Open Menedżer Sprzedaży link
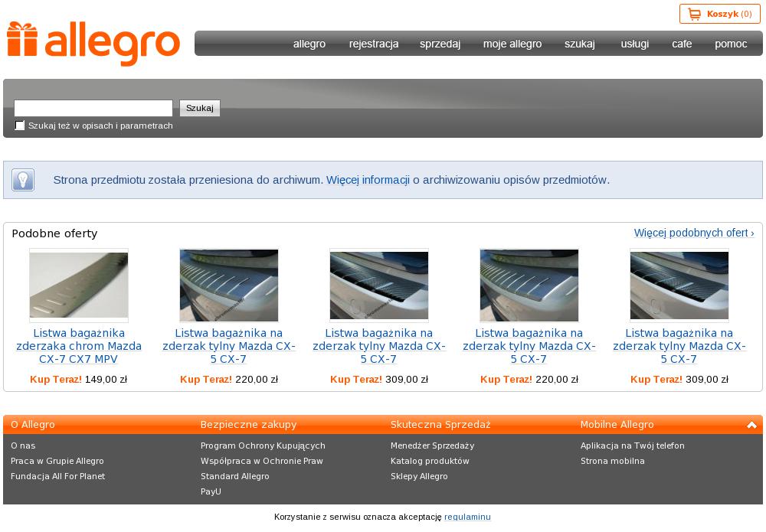The height and width of the screenshot is (532, 766). click(432, 446)
